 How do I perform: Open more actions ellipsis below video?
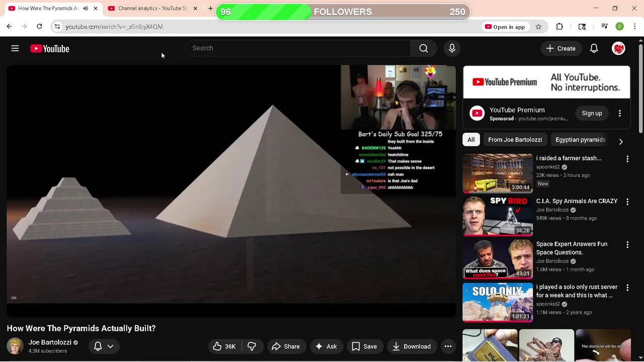[x=448, y=346]
